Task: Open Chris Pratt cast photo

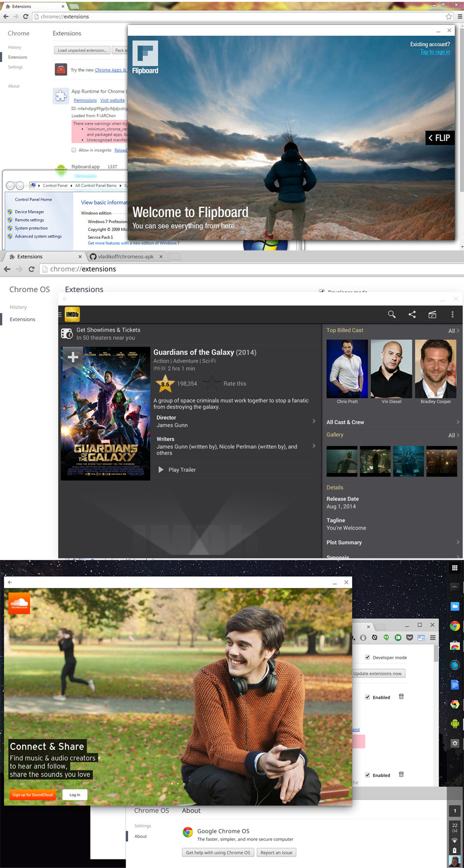Action: [347, 369]
